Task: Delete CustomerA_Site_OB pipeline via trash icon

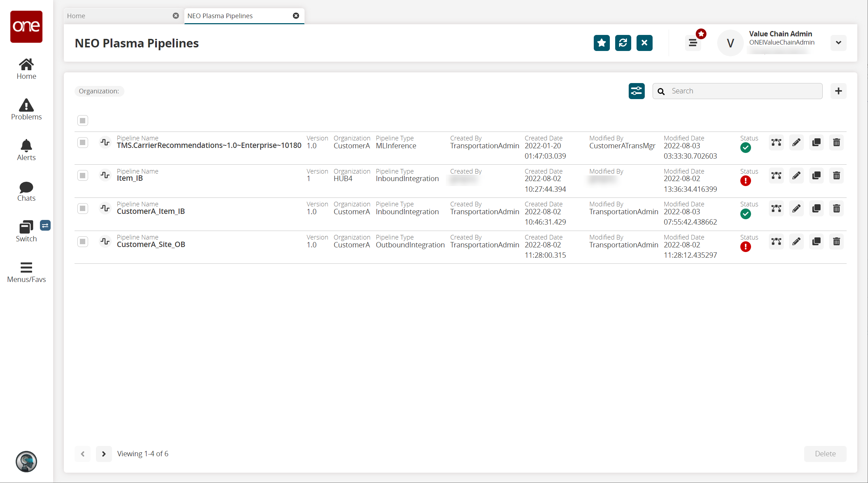Action: coord(836,242)
